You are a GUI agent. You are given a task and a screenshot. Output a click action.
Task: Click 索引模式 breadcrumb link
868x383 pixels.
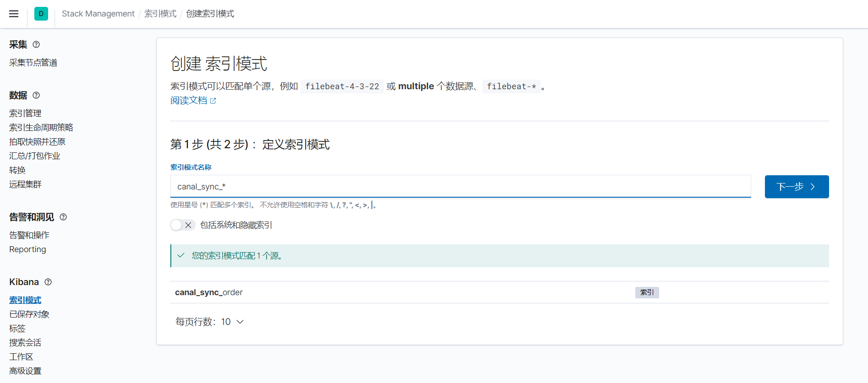160,14
